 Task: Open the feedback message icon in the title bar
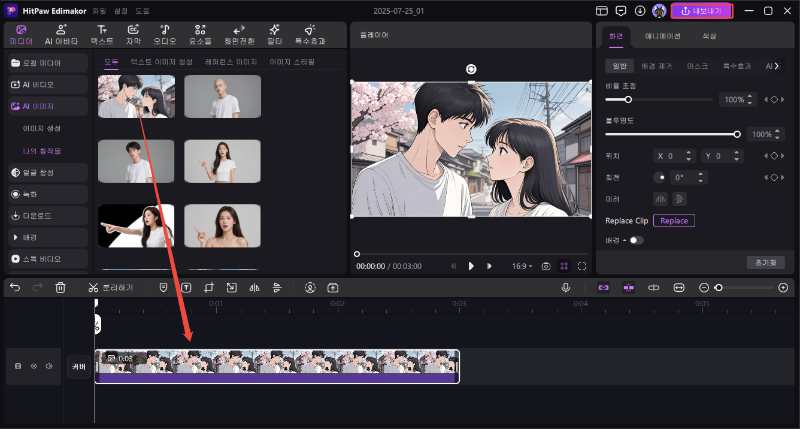621,11
